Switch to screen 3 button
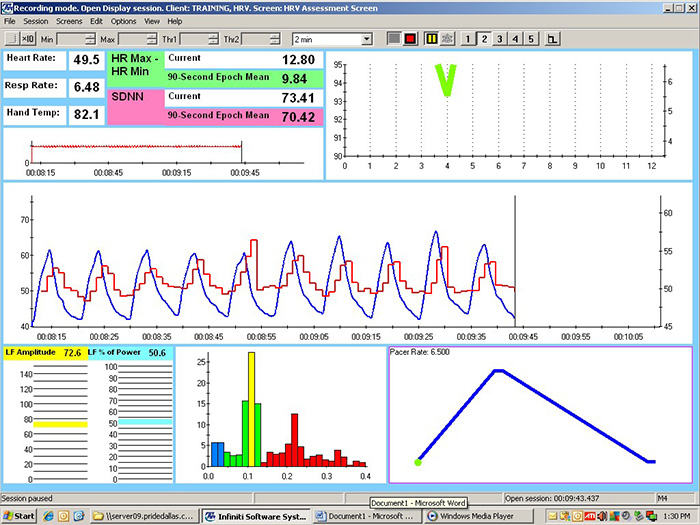Screen dimensions: 700x525 [x=499, y=38]
